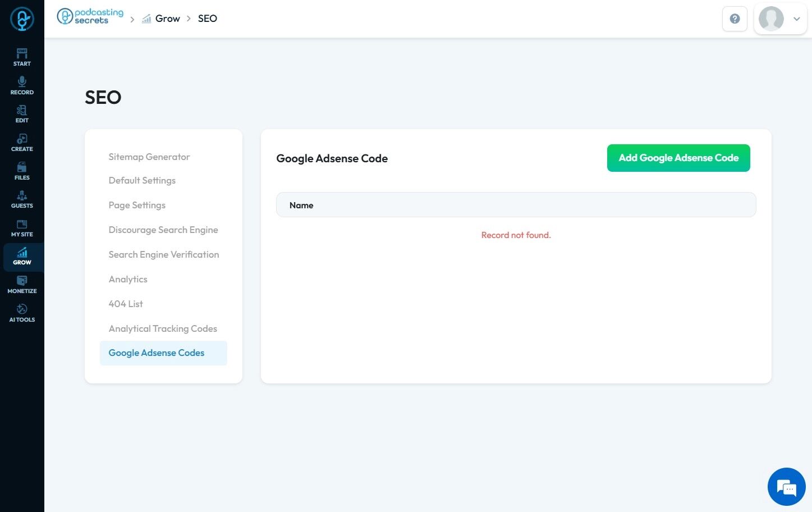Open the 404 List page
The height and width of the screenshot is (512, 812).
coord(126,304)
